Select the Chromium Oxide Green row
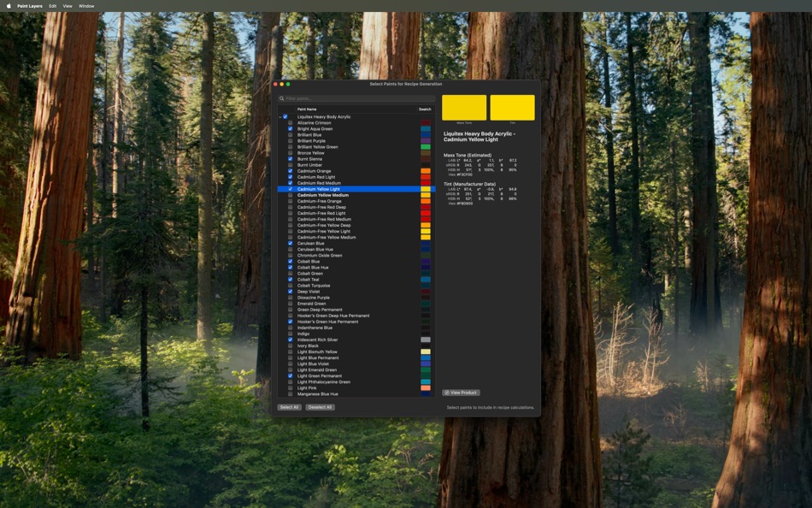The image size is (812, 508). [356, 256]
